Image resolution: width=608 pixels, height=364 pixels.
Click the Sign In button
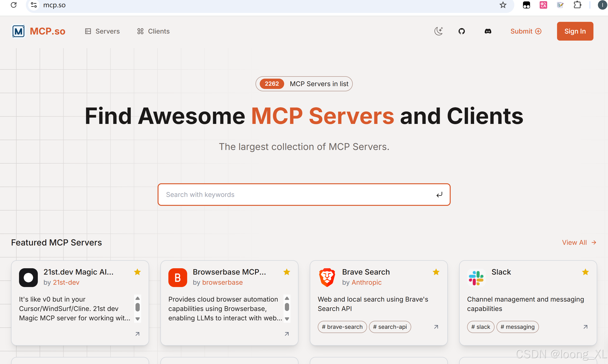coord(575,31)
